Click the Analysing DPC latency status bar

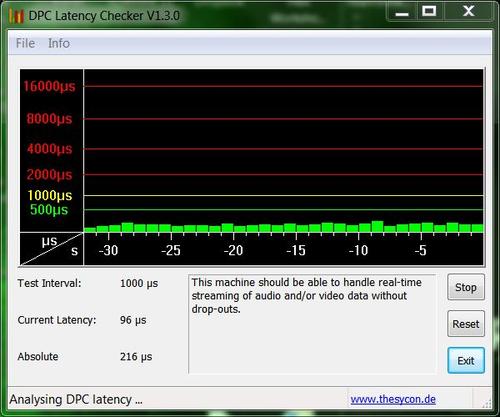[76, 399]
